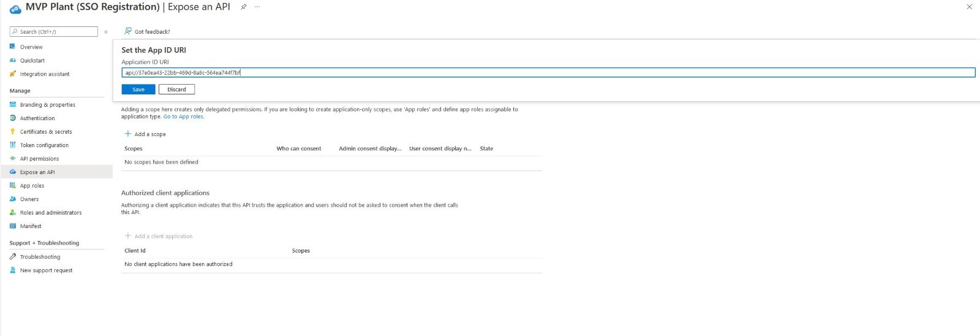Click Scopes header in authorized clients table
This screenshot has width=980, height=336.
point(301,251)
